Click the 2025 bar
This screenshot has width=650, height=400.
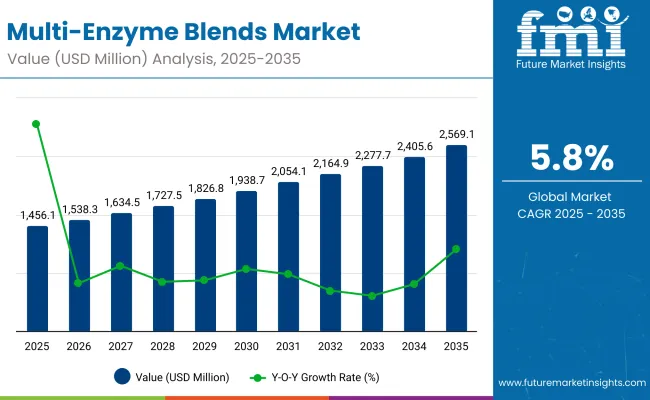(x=37, y=279)
